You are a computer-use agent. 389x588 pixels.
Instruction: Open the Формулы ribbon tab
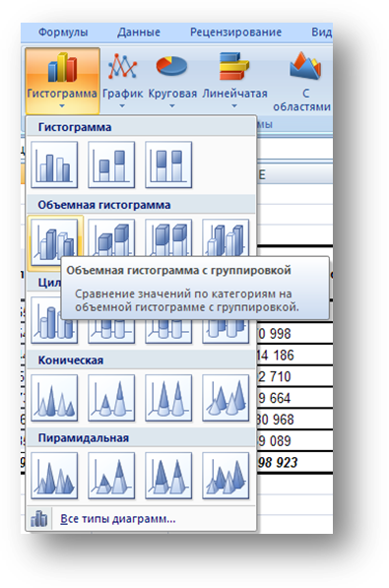click(x=63, y=33)
